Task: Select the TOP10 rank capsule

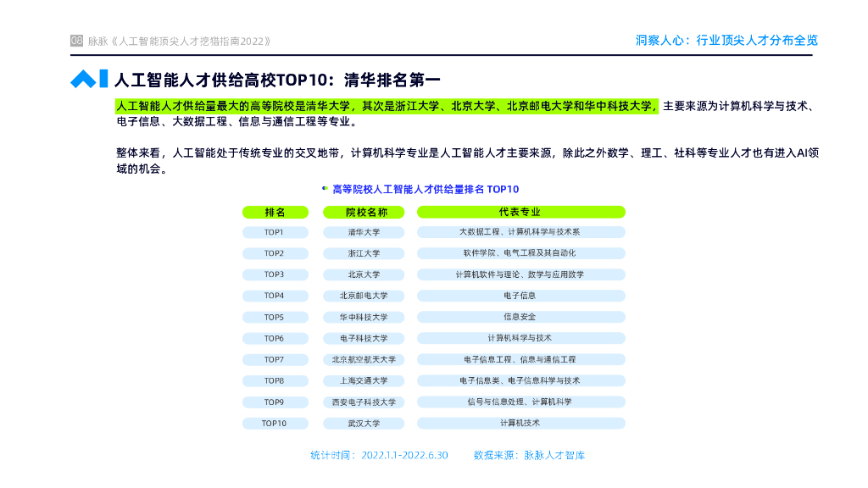Action: [x=275, y=423]
